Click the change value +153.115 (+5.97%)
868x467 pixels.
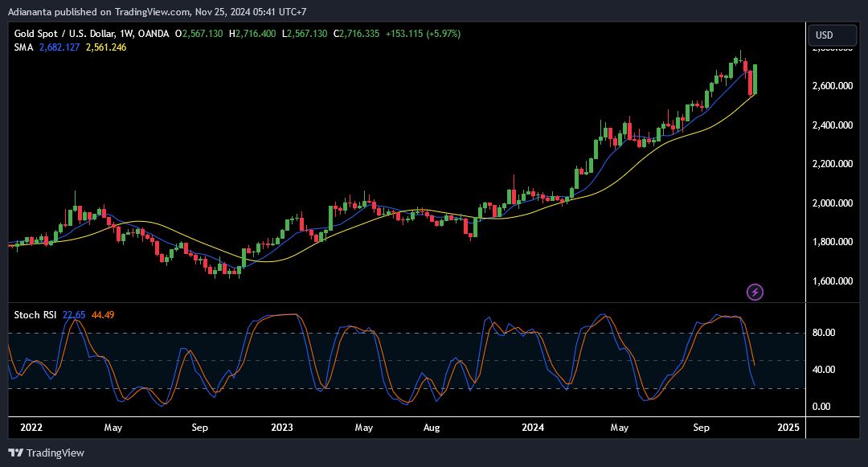point(423,34)
